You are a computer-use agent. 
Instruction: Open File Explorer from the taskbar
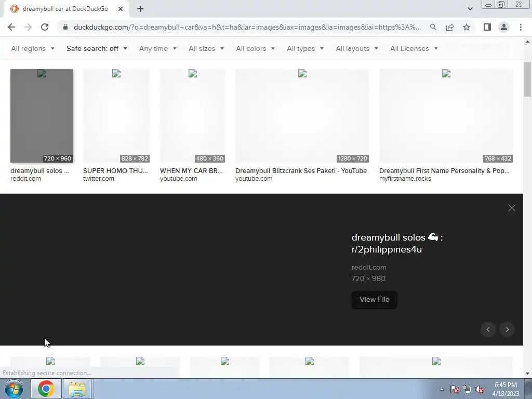(x=77, y=389)
